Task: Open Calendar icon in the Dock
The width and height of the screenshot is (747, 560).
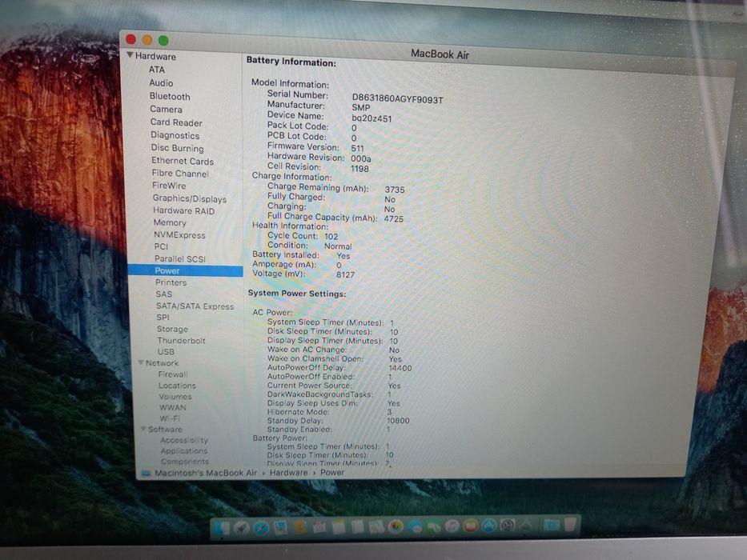Action: (319, 526)
